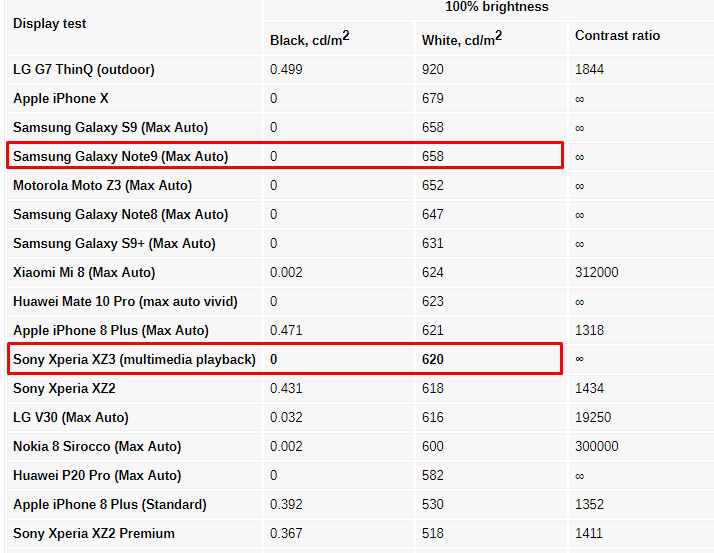The width and height of the screenshot is (714, 553).
Task: Click contrast ratio 1844 for LG G7
Action: (x=589, y=69)
